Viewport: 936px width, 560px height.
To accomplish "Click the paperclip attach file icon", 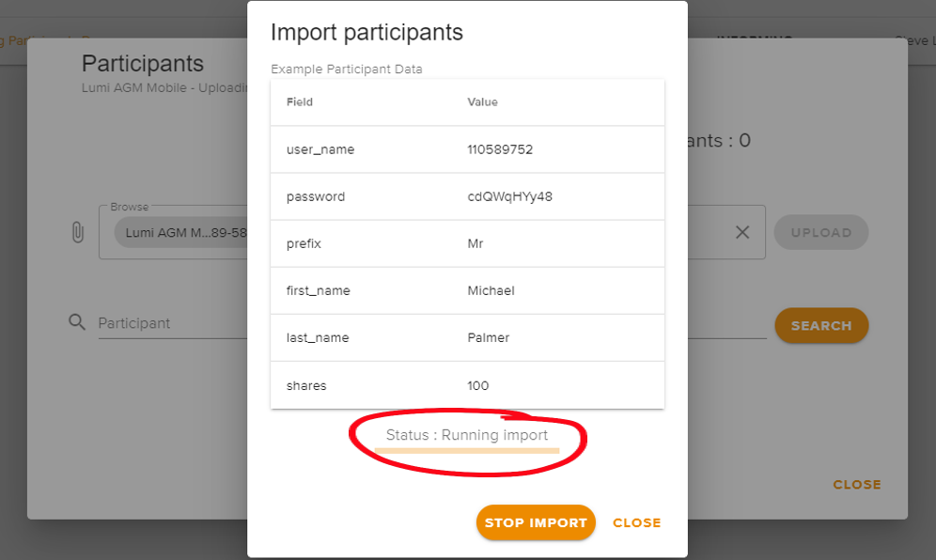I will click(78, 232).
